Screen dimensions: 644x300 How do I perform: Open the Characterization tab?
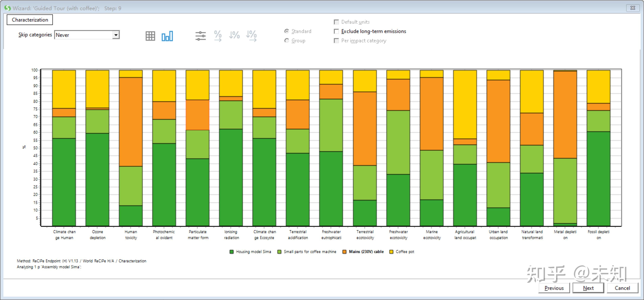click(30, 20)
